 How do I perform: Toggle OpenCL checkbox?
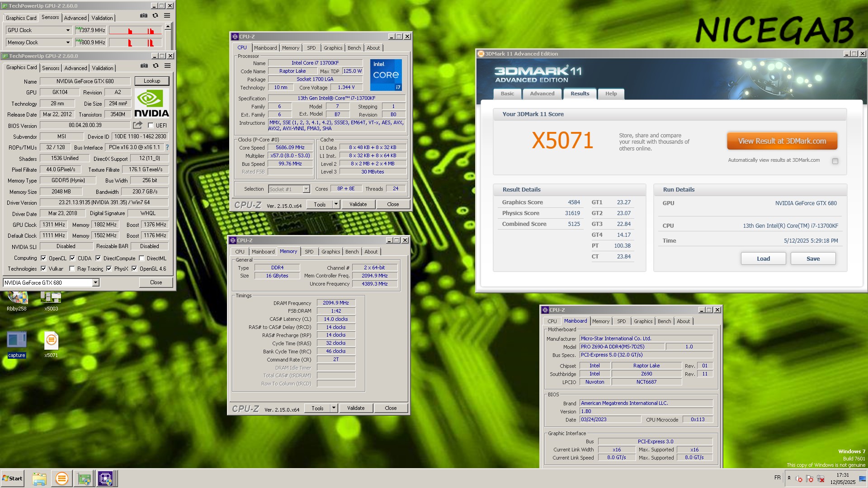(43, 258)
